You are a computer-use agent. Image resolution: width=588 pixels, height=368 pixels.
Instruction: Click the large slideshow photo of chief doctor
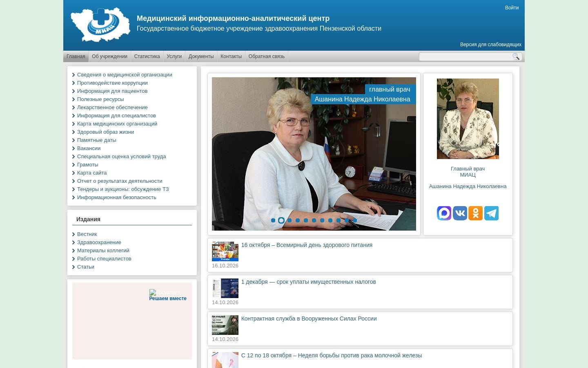pos(314,154)
